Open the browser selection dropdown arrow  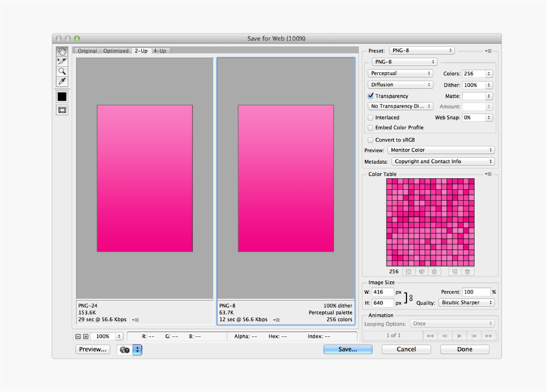137,350
